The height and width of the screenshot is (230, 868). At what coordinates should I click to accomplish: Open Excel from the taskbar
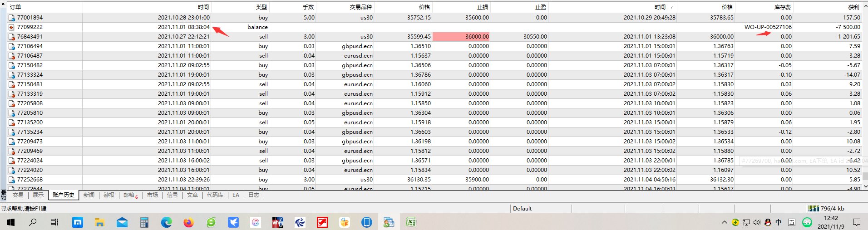[411, 222]
